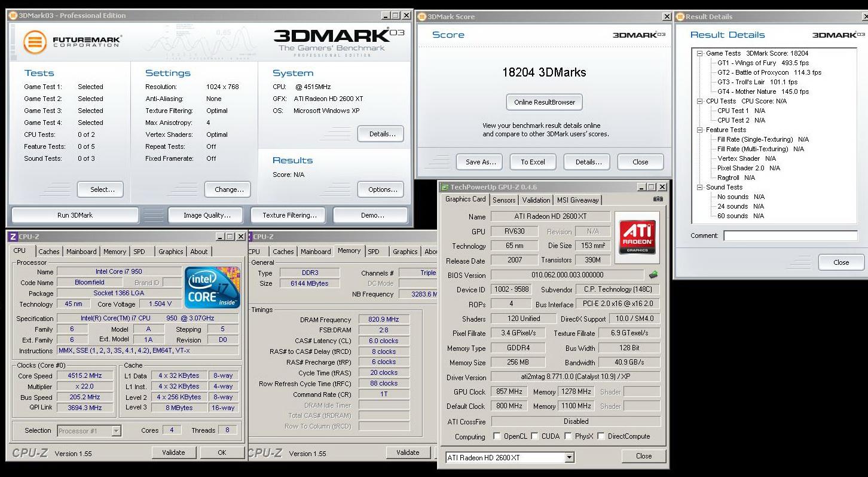The height and width of the screenshot is (477, 868).
Task: Select GT3 - Troll's Lair result row
Action: (757, 82)
